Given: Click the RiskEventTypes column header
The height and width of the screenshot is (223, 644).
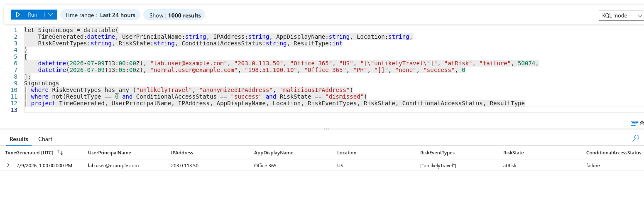Looking at the screenshot, I should point(437,153).
